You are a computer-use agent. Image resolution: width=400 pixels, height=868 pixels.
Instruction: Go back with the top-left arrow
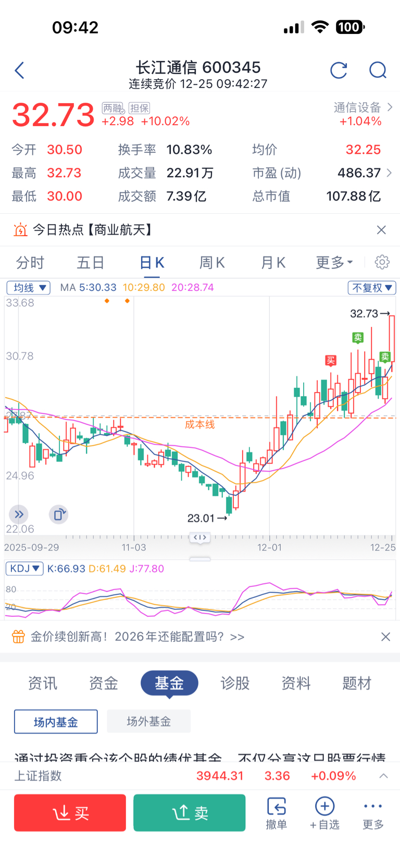(20, 70)
